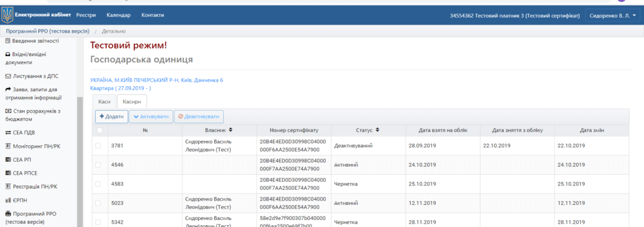Switch to the Каси tab
The image size is (644, 227).
click(104, 102)
